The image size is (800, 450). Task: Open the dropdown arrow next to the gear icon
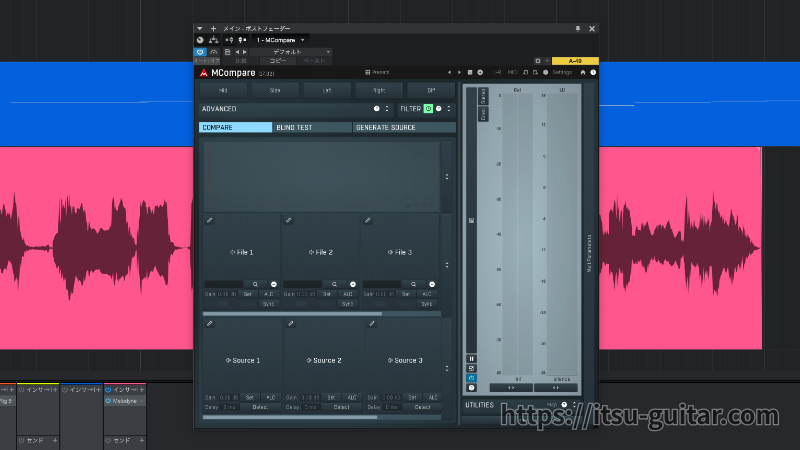coord(547,61)
